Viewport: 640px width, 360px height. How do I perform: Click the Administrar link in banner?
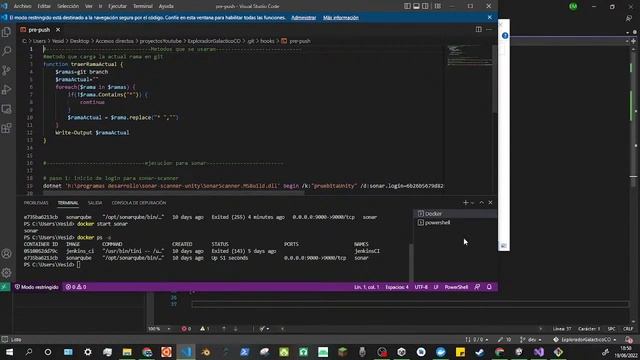pos(304,18)
